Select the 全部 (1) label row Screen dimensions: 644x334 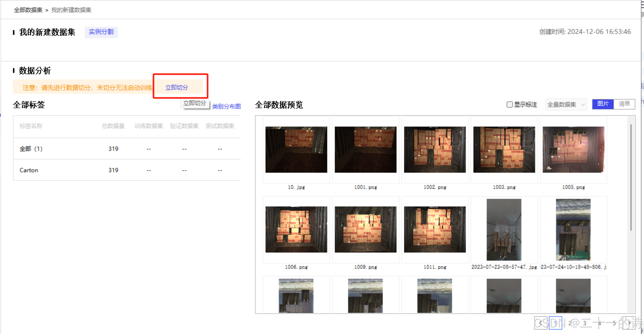(x=31, y=149)
